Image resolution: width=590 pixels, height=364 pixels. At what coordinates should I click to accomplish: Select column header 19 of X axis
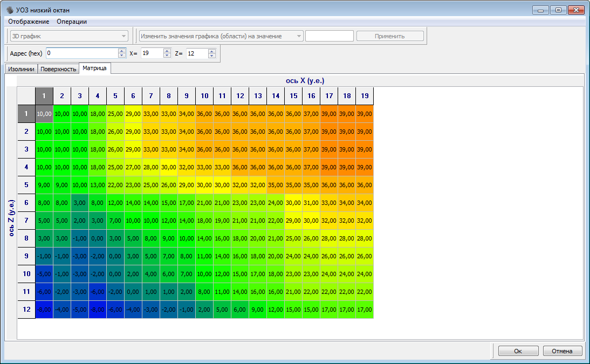pos(365,96)
